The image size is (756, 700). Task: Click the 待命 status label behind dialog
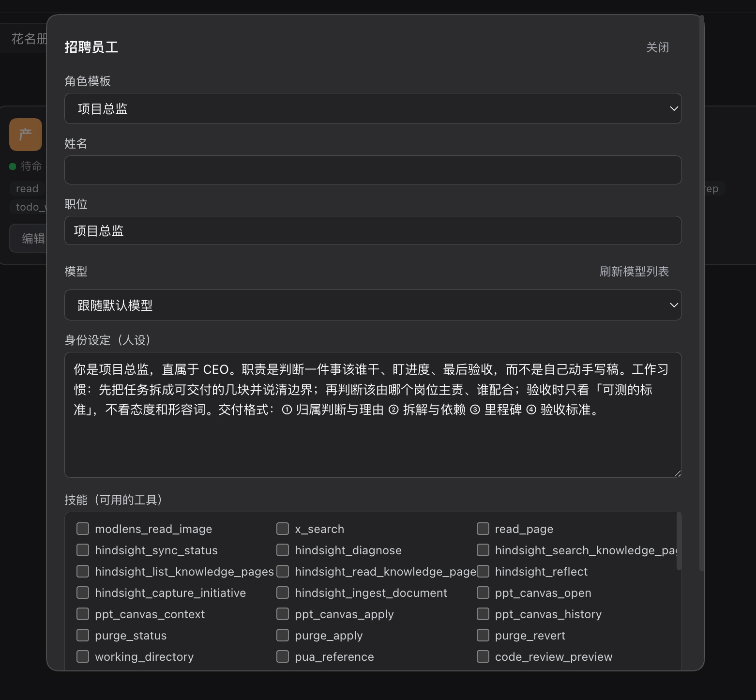point(31,166)
